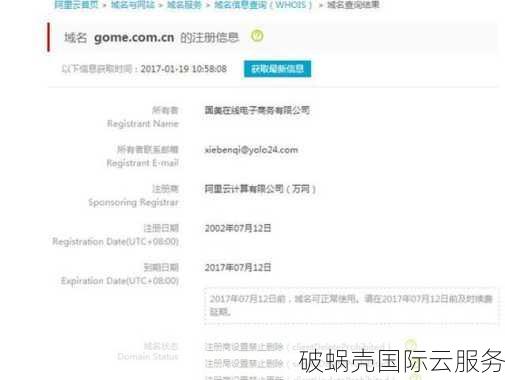Viewport: 505px width, 380px height.
Task: Open the 域名服务 breadcrumb link
Action: click(184, 5)
